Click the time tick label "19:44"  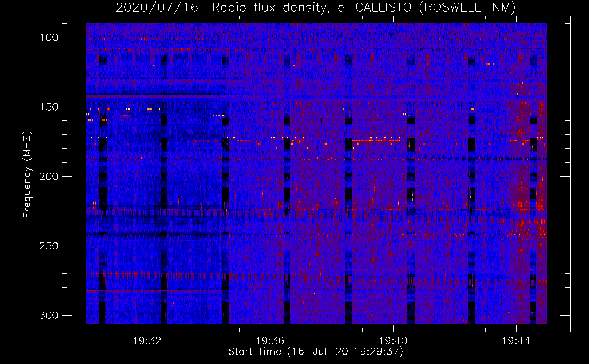(x=516, y=341)
